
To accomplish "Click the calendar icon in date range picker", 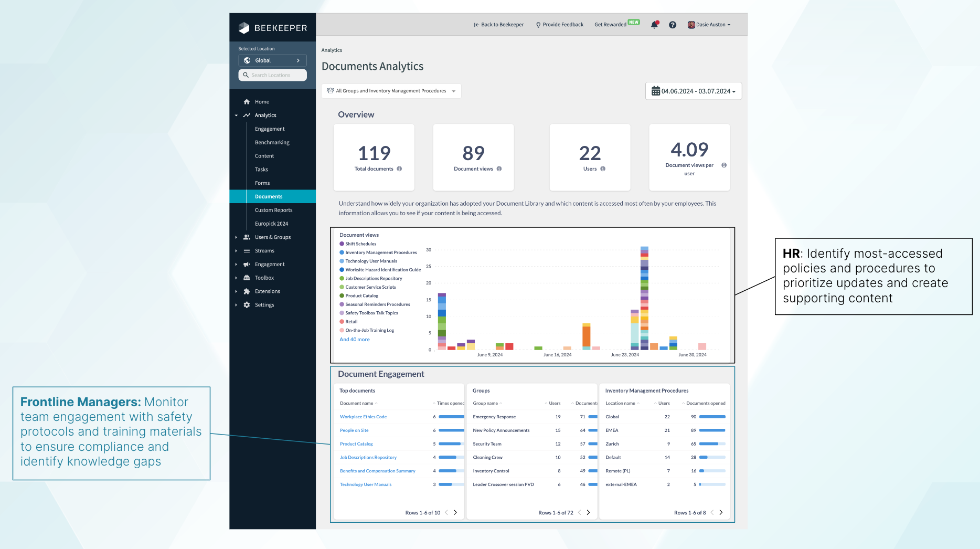I will pyautogui.click(x=656, y=91).
